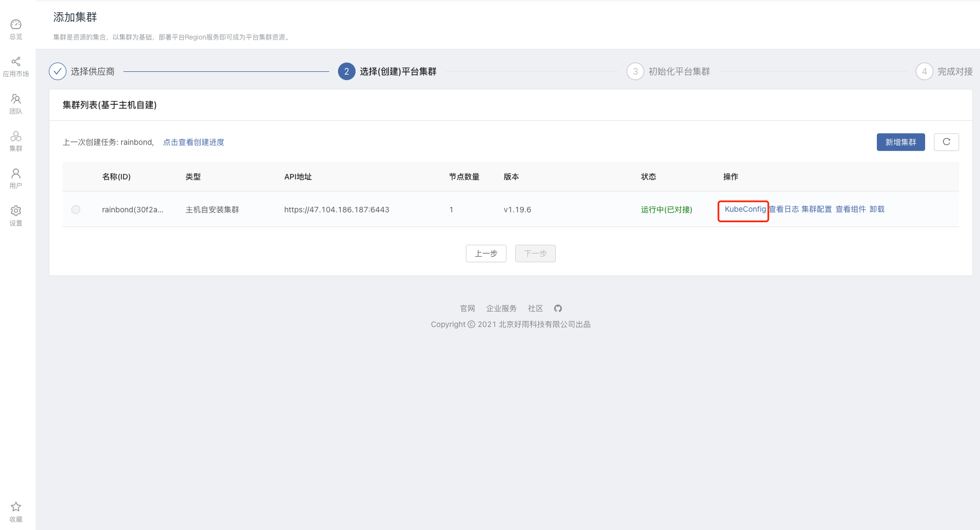Click the refresh icon beside 新增集群
980x530 pixels.
pos(947,142)
